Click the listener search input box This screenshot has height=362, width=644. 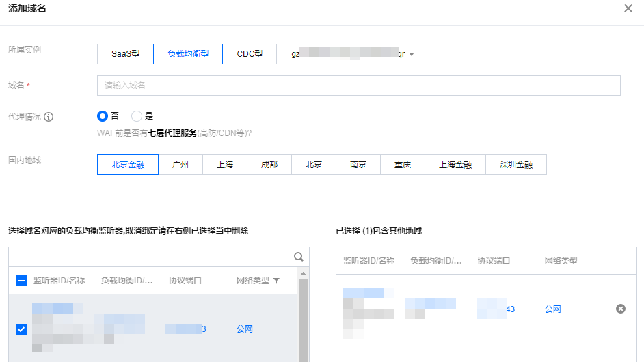[x=150, y=257]
